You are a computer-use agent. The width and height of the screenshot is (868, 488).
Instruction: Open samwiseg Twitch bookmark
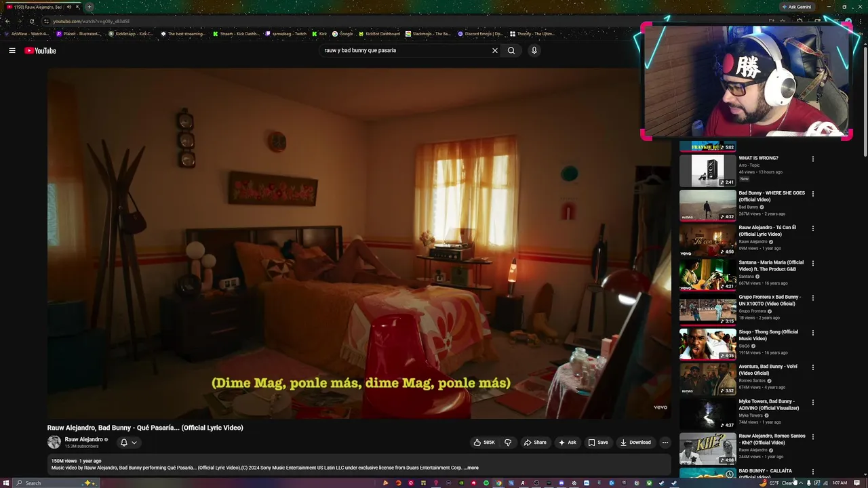coord(287,33)
